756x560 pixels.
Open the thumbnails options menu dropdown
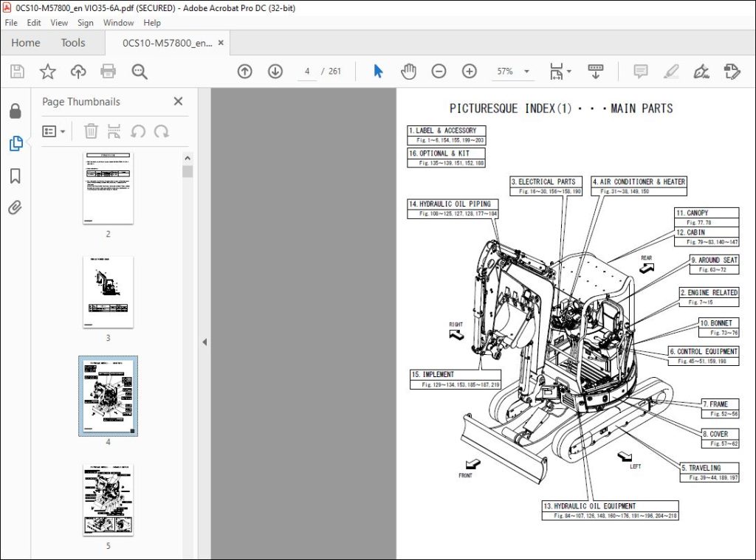pos(53,131)
